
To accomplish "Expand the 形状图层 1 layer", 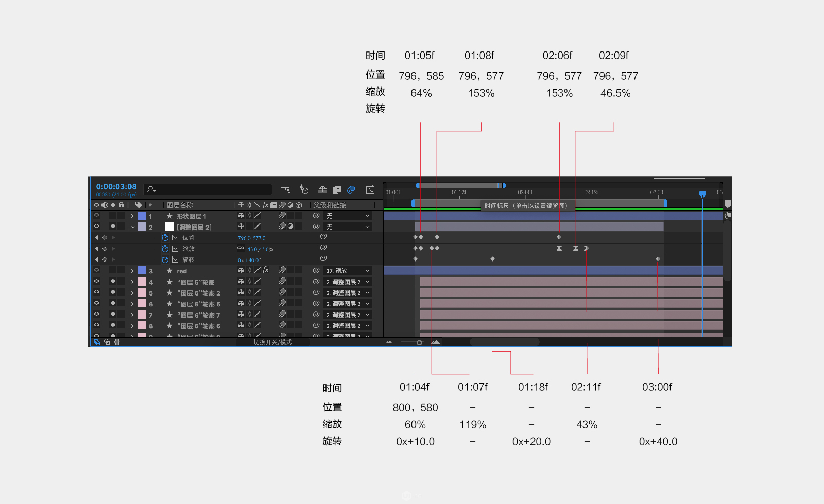I will click(132, 216).
